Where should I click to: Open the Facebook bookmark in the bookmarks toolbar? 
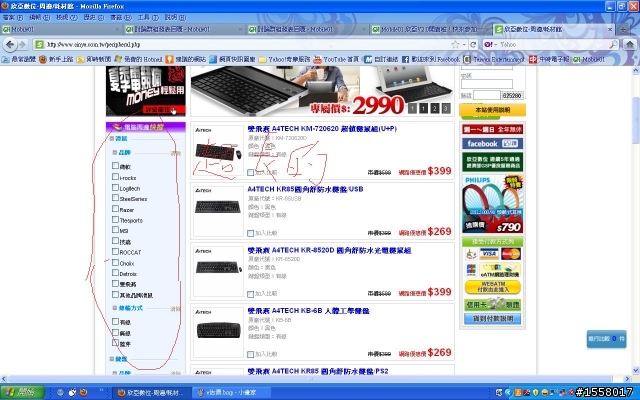(x=431, y=60)
